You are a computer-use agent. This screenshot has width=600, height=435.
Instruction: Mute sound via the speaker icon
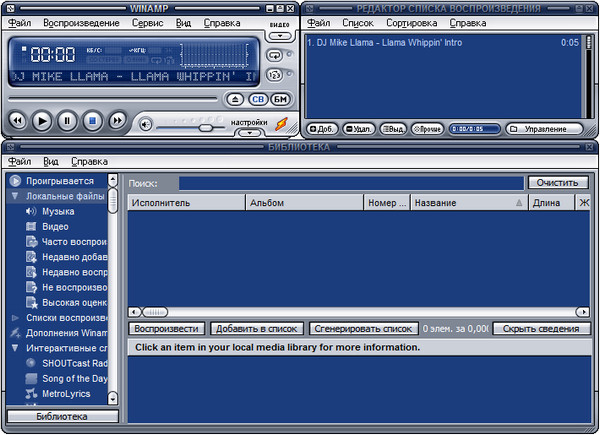tap(146, 125)
